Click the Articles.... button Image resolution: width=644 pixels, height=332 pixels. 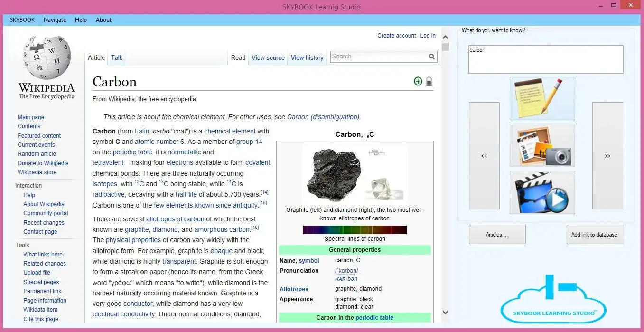497,235
